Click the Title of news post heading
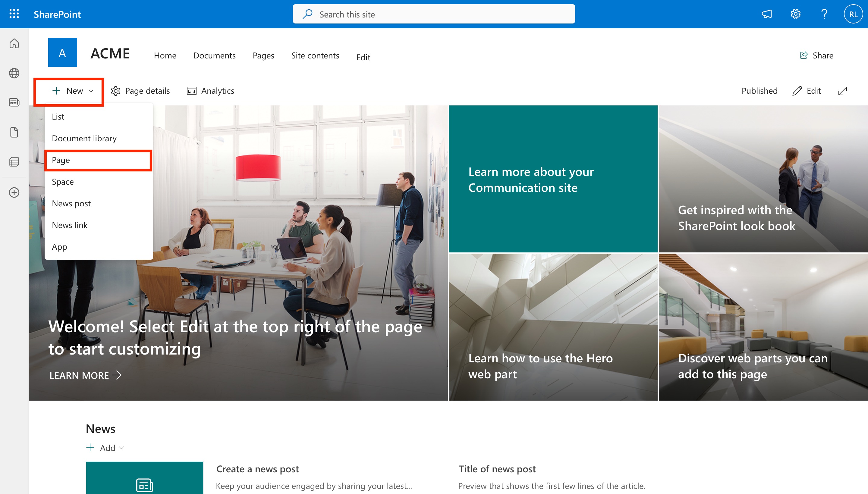This screenshot has width=868, height=494. point(497,469)
